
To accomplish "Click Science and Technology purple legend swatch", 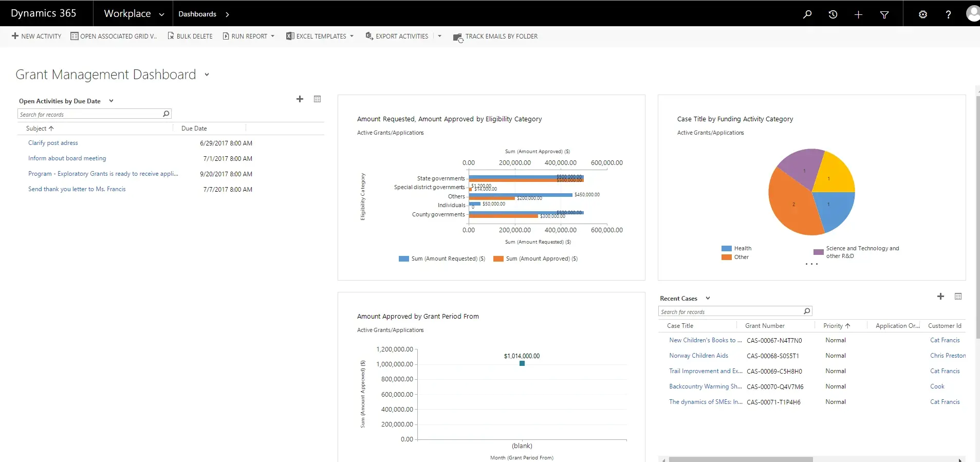I will [x=819, y=252].
